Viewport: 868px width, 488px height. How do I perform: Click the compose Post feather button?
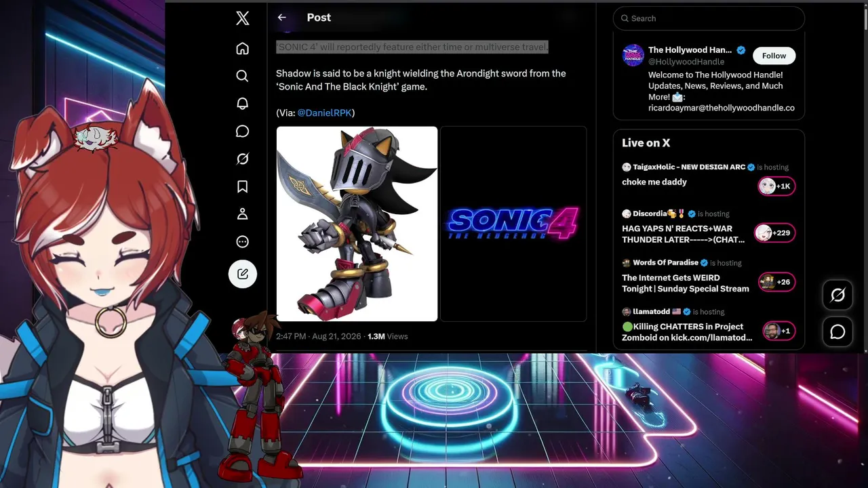(x=243, y=274)
